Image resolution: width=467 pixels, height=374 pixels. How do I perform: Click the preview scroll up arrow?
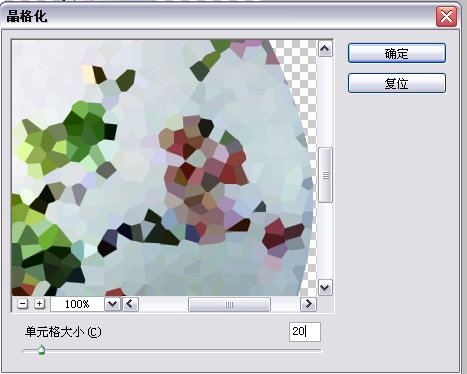(325, 49)
